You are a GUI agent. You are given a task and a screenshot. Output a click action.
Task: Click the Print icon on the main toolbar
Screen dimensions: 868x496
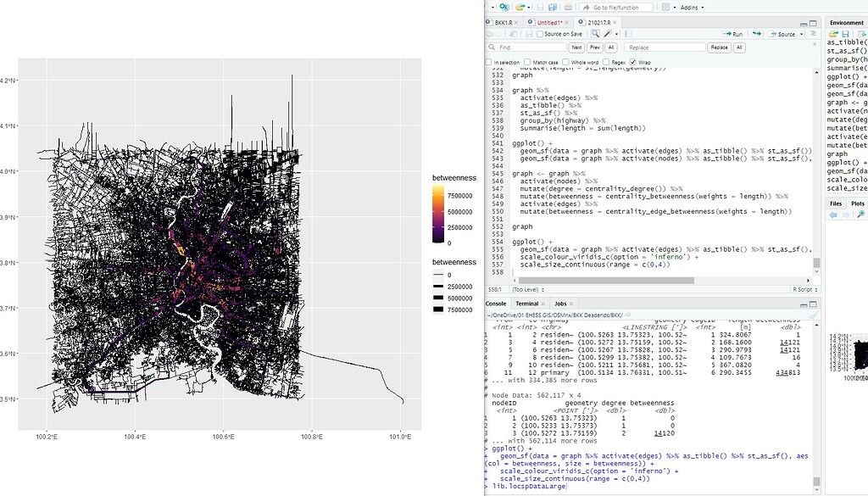568,7
